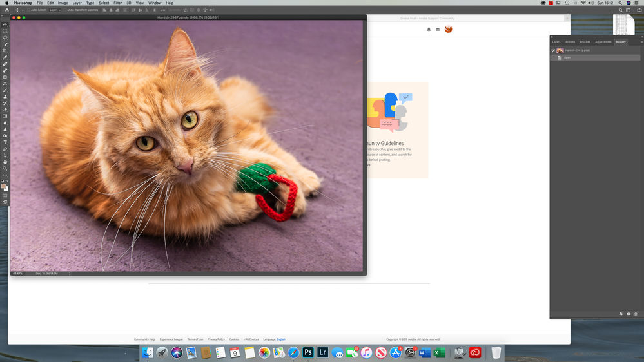Open the History panel flyout menu
The image size is (644, 362).
click(641, 41)
